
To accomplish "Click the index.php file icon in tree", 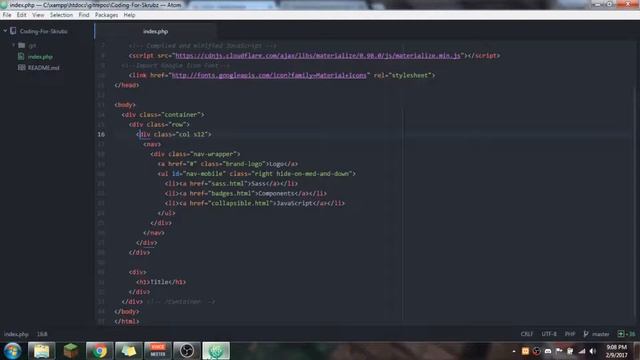I will tap(21, 56).
